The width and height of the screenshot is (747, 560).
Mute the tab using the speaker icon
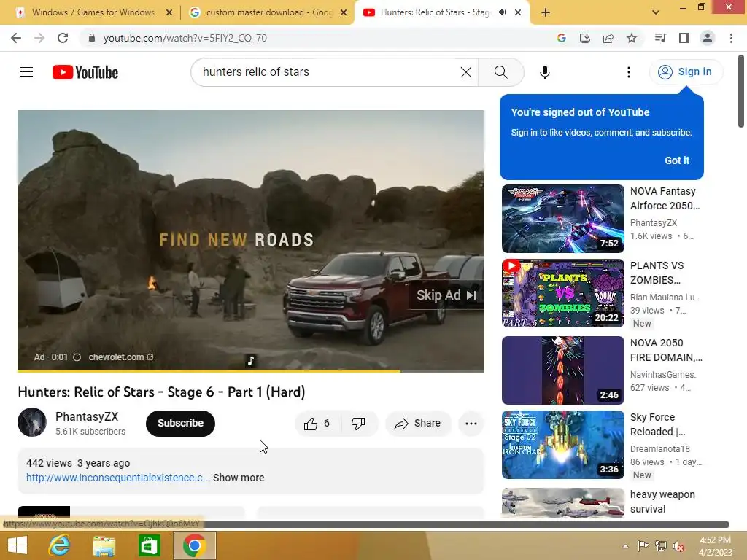(502, 12)
